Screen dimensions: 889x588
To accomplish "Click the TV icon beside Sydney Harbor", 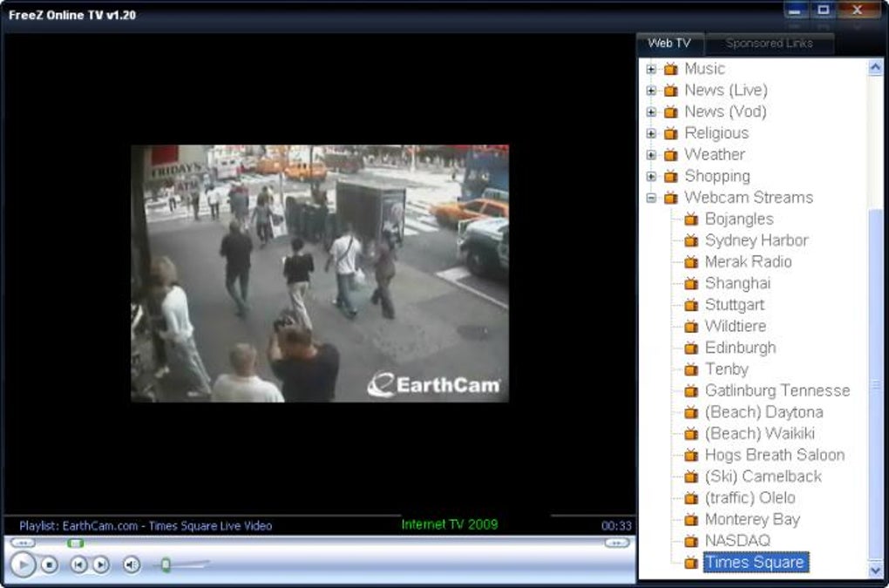I will [x=691, y=241].
